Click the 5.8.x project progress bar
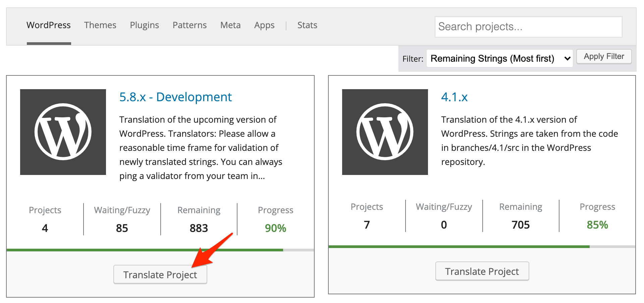This screenshot has height=303, width=644. 160,250
